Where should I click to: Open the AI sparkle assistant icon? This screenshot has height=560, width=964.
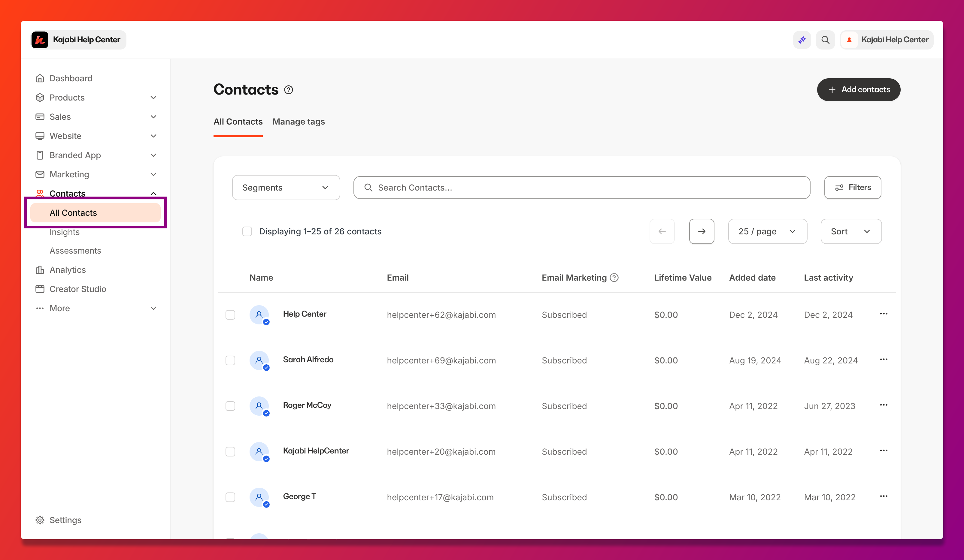[x=802, y=40]
